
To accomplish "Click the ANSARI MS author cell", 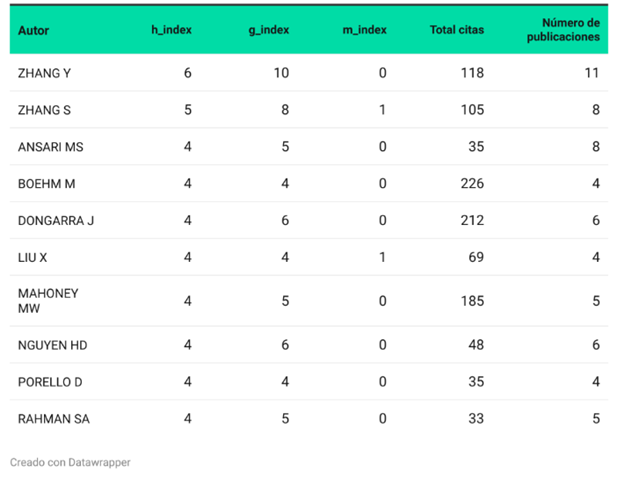I will [x=50, y=147].
